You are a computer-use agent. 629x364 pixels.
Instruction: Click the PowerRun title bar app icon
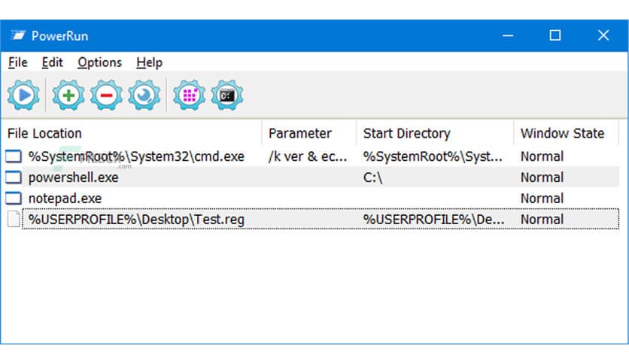(x=17, y=35)
